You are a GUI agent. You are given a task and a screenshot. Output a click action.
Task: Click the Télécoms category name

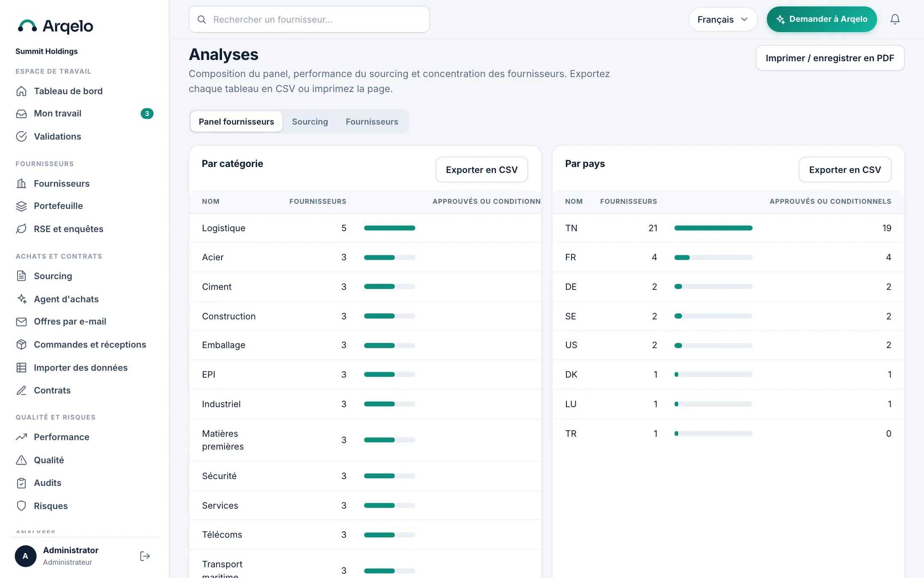pos(222,535)
